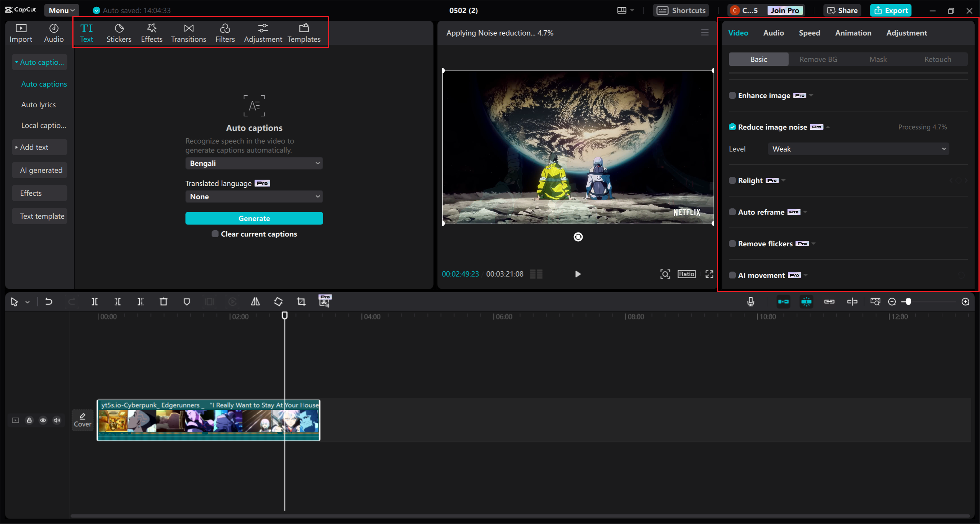
Task: Open the voice-over microphone recorder
Action: point(750,301)
